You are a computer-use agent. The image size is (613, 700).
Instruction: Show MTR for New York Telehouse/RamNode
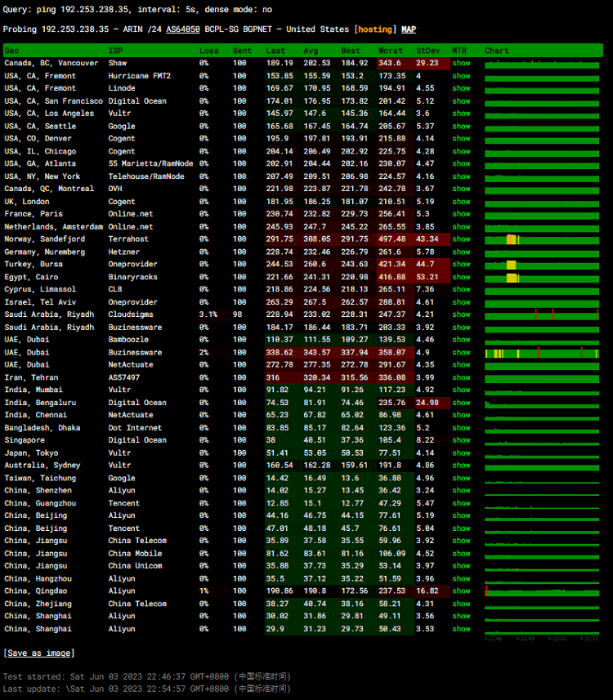coord(461,176)
